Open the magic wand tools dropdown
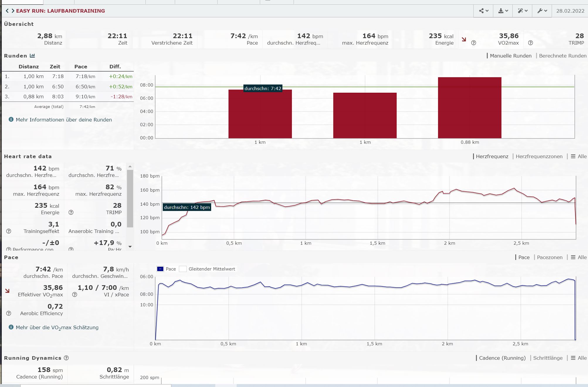The image size is (588, 387). point(522,11)
